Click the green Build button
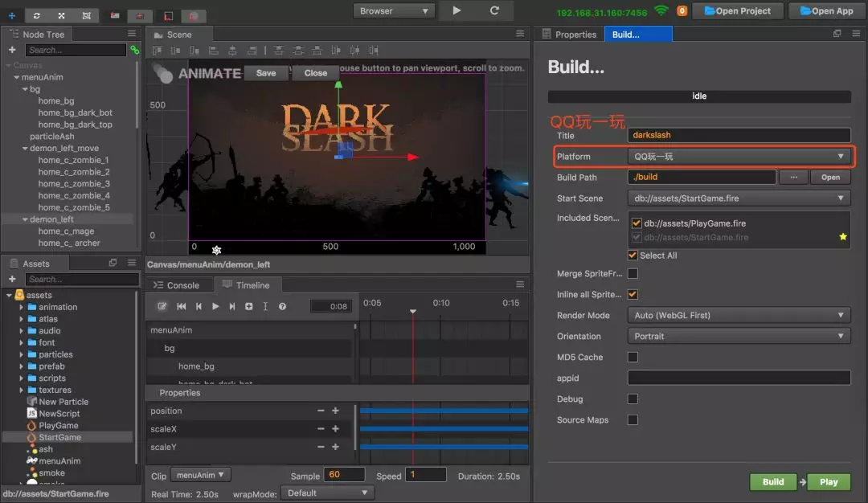This screenshot has height=503, width=868. [772, 482]
